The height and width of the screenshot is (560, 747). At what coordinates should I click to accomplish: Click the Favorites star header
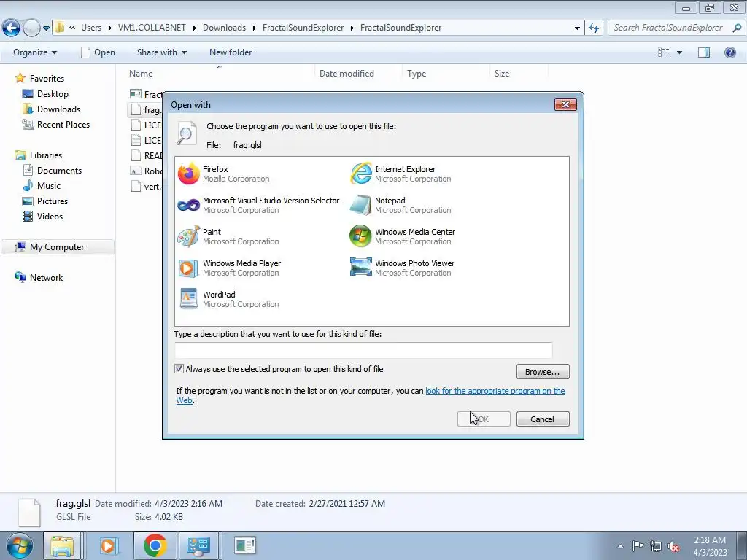click(x=39, y=79)
